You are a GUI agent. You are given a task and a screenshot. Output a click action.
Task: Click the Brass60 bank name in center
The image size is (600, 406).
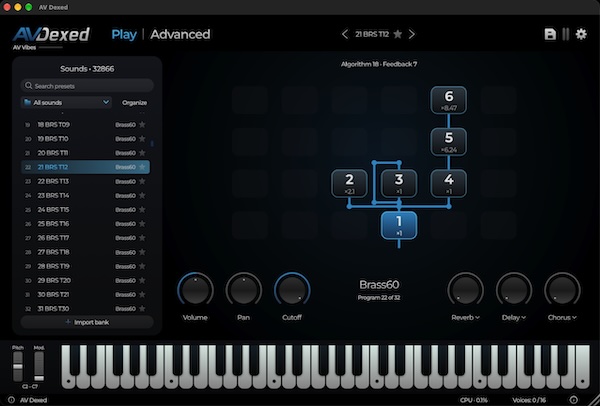tap(379, 285)
